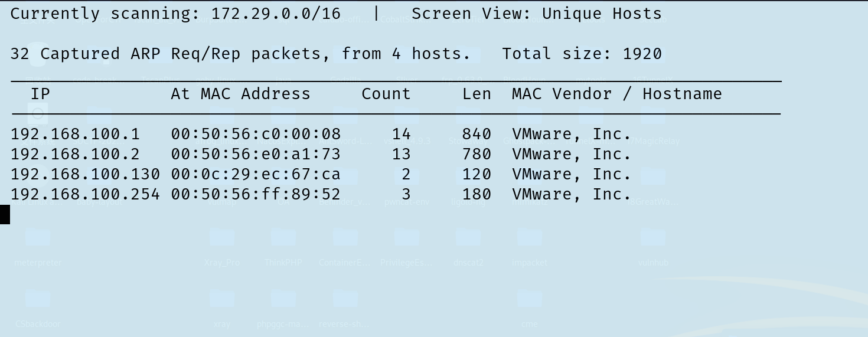
Task: Select IP address 192.168.100.1
Action: tap(75, 134)
